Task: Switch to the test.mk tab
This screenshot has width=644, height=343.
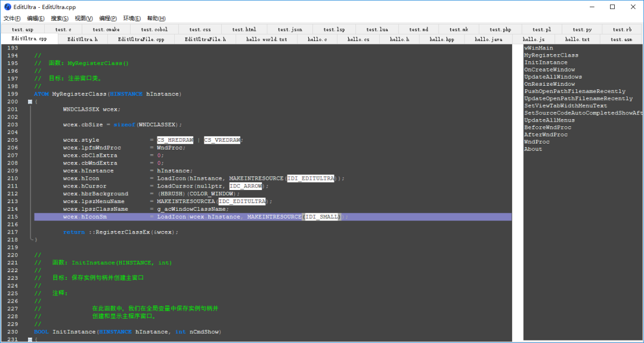Action: click(459, 29)
